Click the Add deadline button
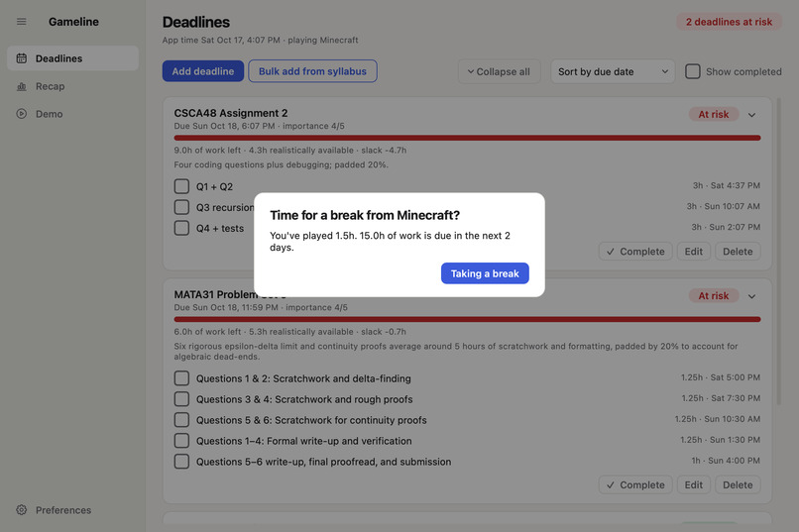This screenshot has height=532, width=799. pyautogui.click(x=203, y=71)
